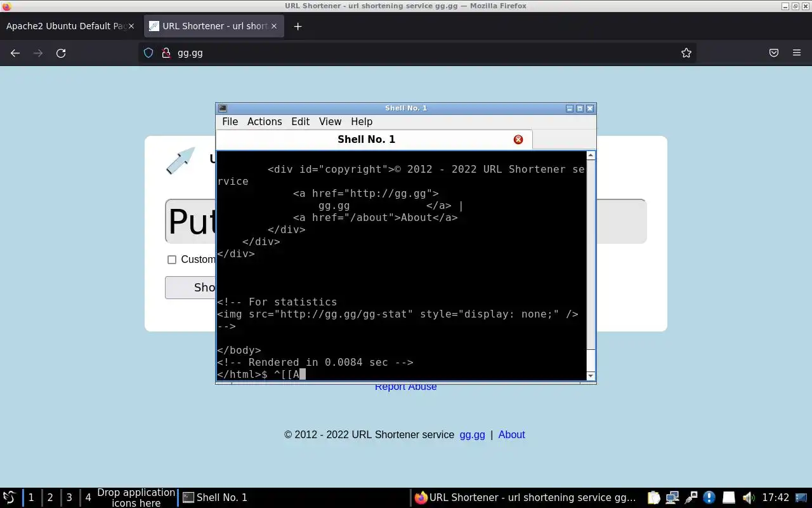Click terminal scrollbar down arrow
Viewport: 812px width, 508px height.
pyautogui.click(x=591, y=376)
